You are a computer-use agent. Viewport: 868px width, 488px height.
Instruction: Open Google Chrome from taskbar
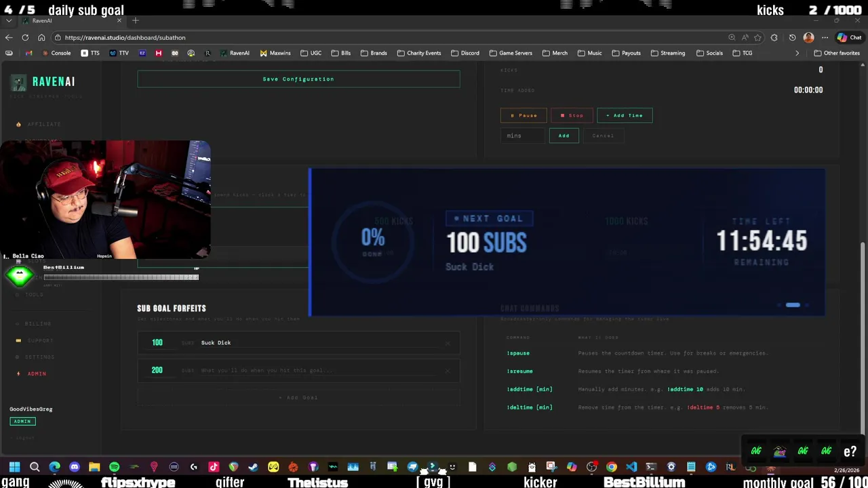point(611,466)
